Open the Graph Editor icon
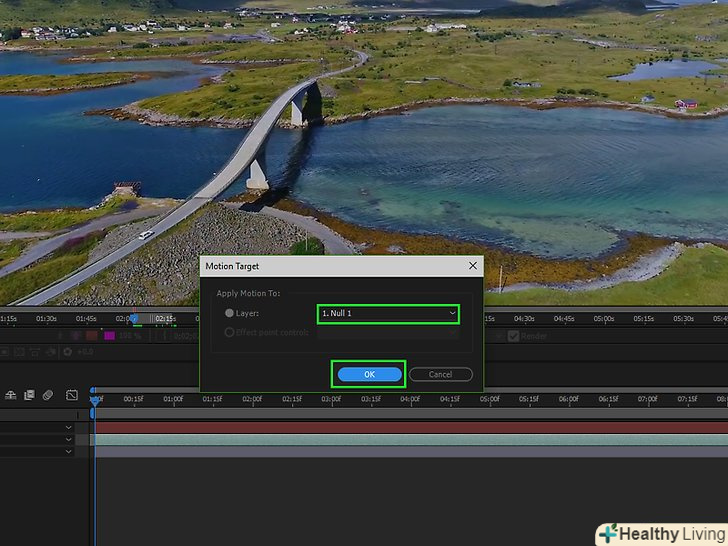This screenshot has width=728, height=546. [x=72, y=395]
